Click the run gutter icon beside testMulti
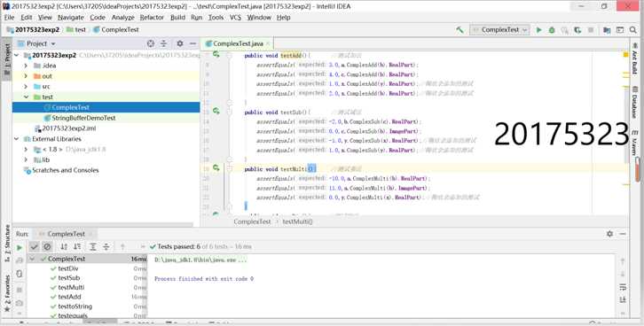The height and width of the screenshot is (326, 644). click(x=216, y=168)
